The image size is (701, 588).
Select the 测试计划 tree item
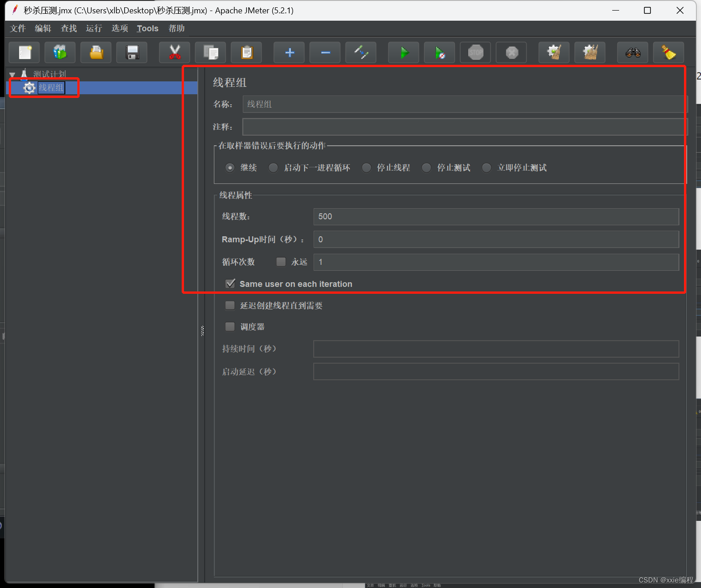[50, 74]
